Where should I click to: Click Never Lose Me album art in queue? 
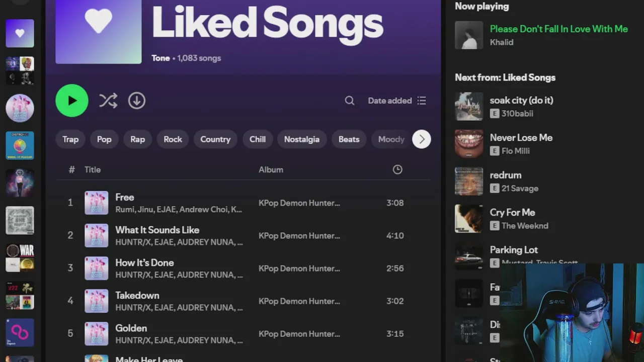[x=469, y=144]
